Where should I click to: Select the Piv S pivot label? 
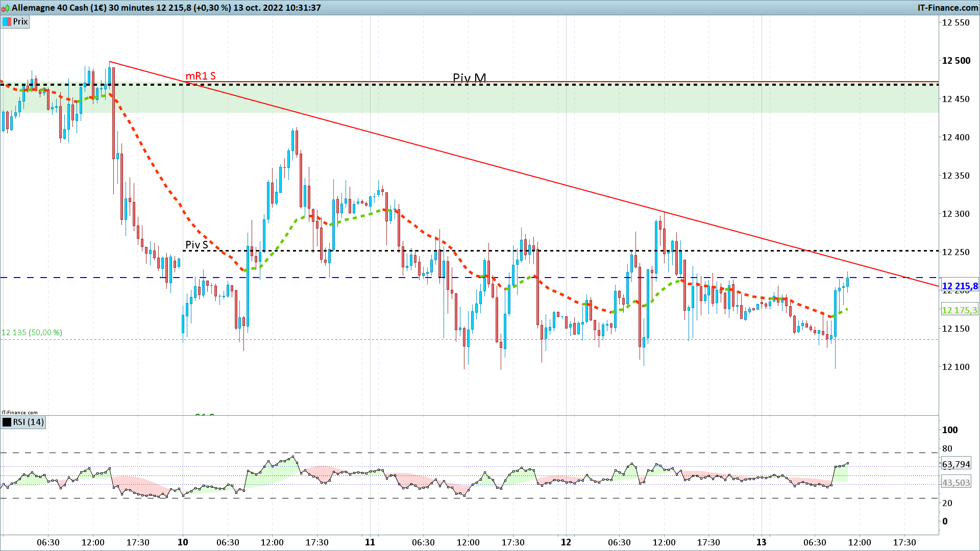click(x=197, y=245)
